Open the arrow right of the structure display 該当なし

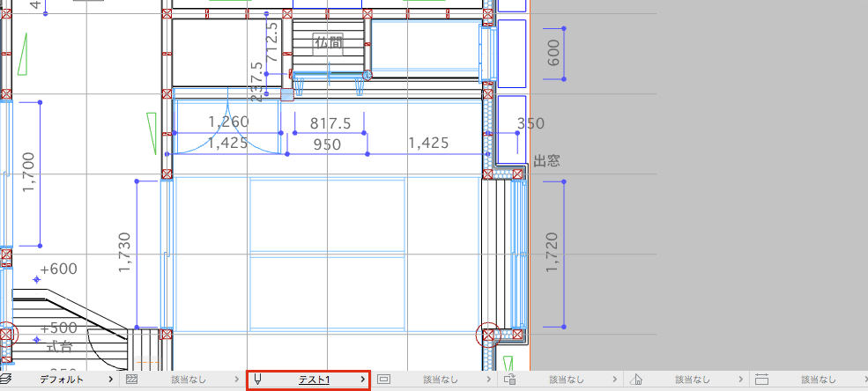point(237,380)
